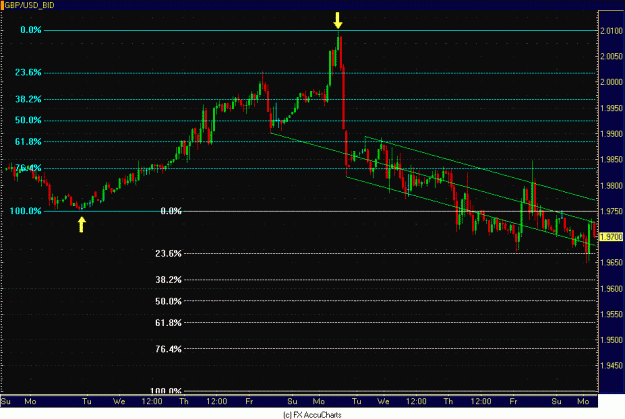Screen dimensions: 625x419
Task: Select the cyan 76.4% Fibonacci label
Action: [x=28, y=168]
